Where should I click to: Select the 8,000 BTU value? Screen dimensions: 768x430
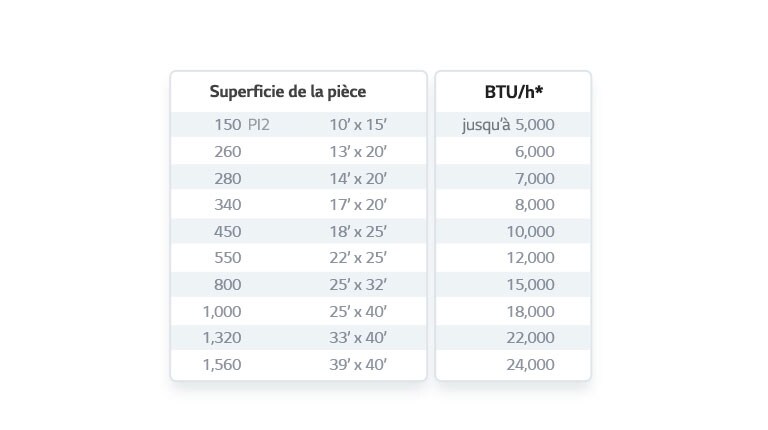[534, 205]
